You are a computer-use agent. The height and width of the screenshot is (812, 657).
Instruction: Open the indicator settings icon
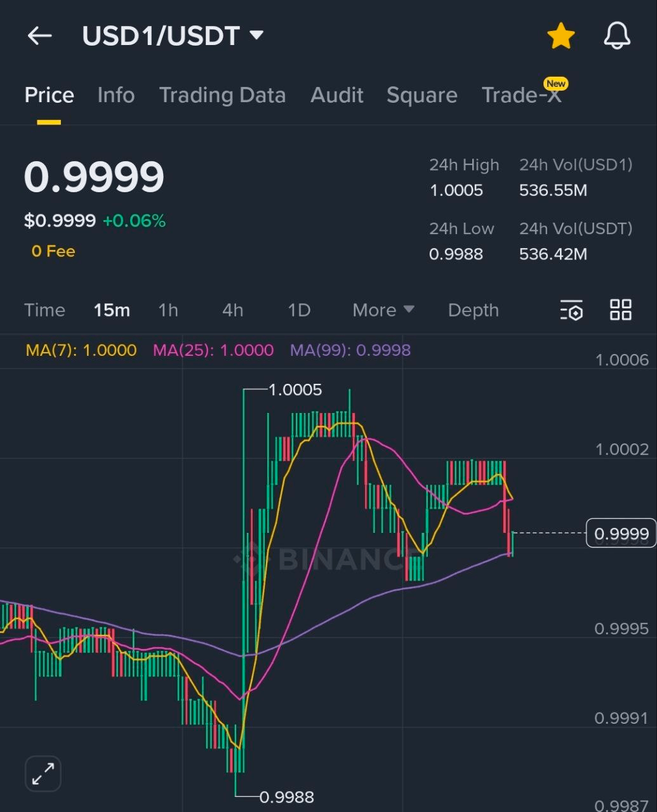(x=571, y=310)
